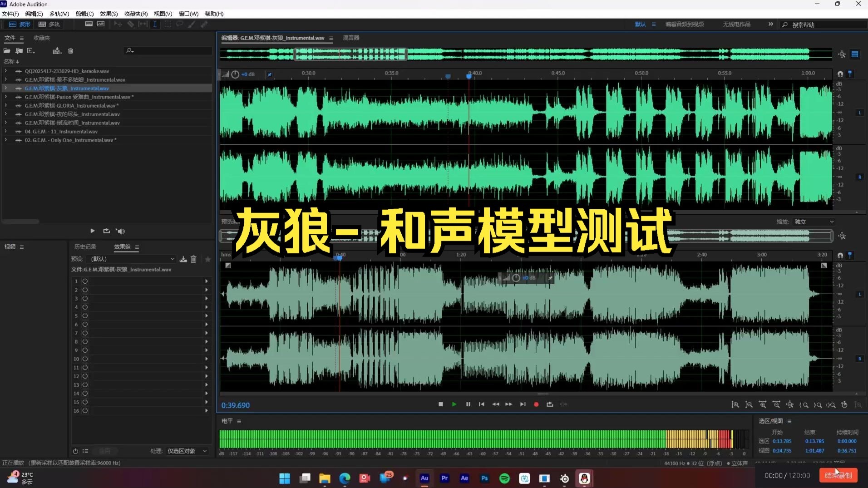The height and width of the screenshot is (488, 868).
Task: Click the Fast Forward button
Action: point(509,404)
